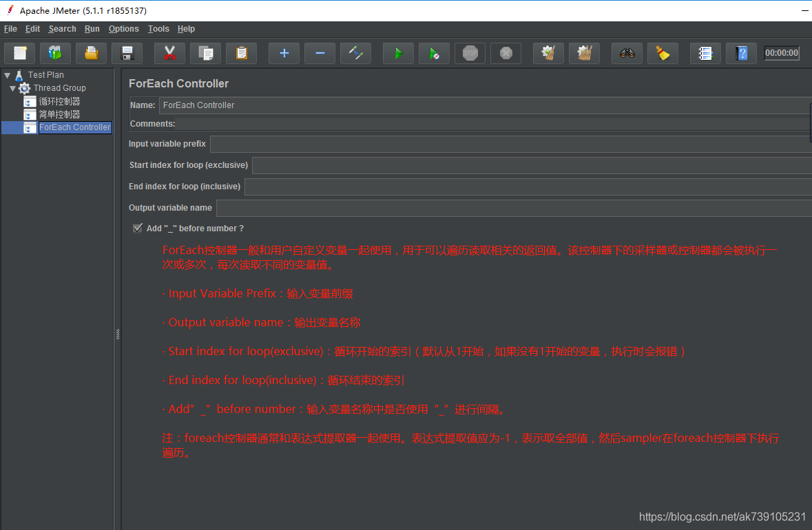
Task: Start the test with green play icon
Action: 398,53
